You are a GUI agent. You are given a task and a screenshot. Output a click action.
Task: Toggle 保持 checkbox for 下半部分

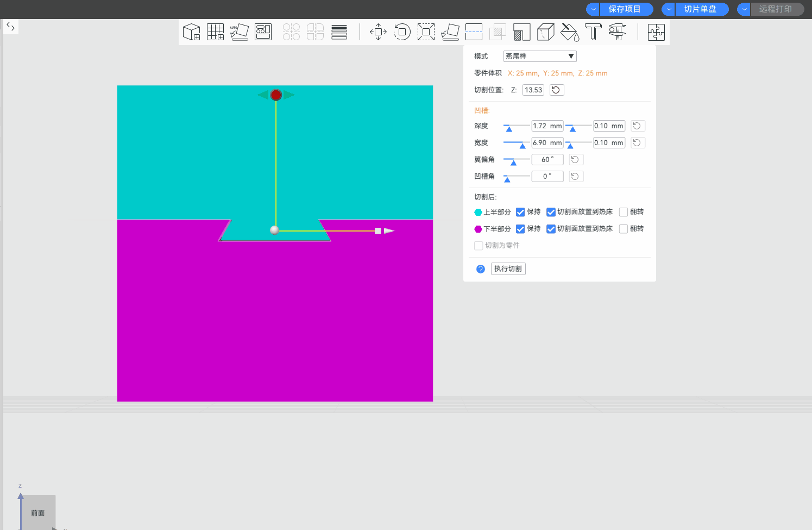tap(520, 229)
